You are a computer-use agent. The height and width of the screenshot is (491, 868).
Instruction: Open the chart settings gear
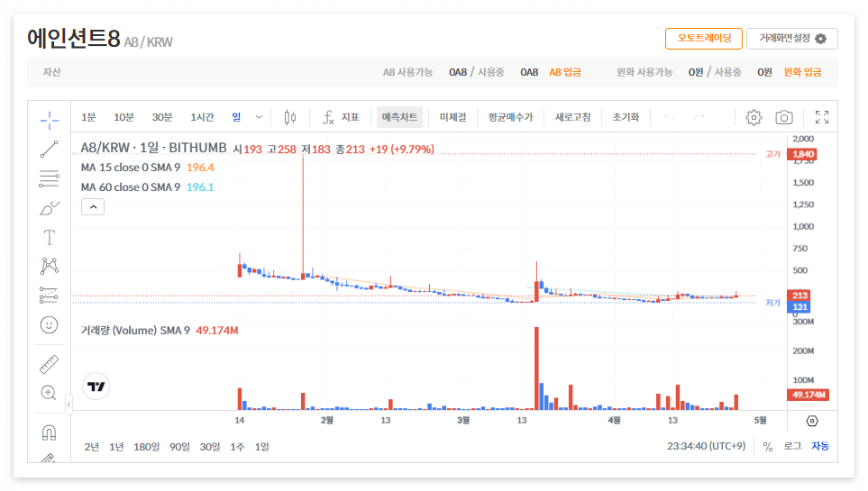coord(754,117)
